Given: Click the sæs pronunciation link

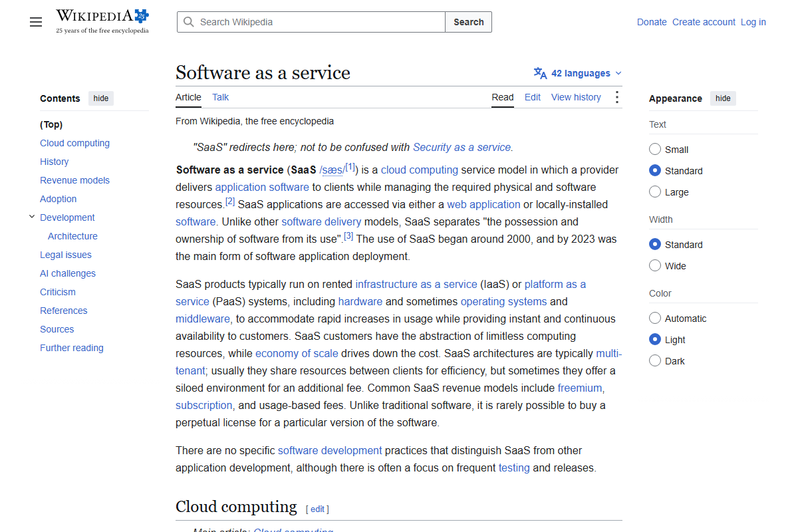Looking at the screenshot, I should click(331, 170).
